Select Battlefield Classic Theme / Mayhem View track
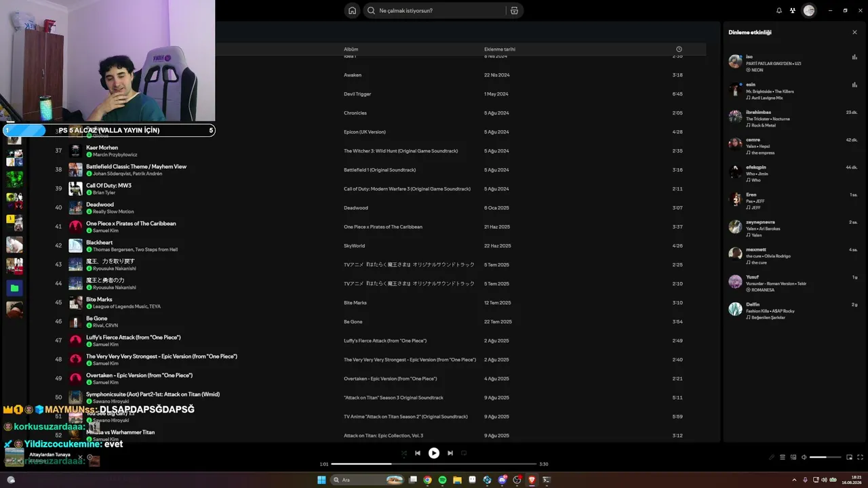The image size is (868, 488). [x=136, y=167]
